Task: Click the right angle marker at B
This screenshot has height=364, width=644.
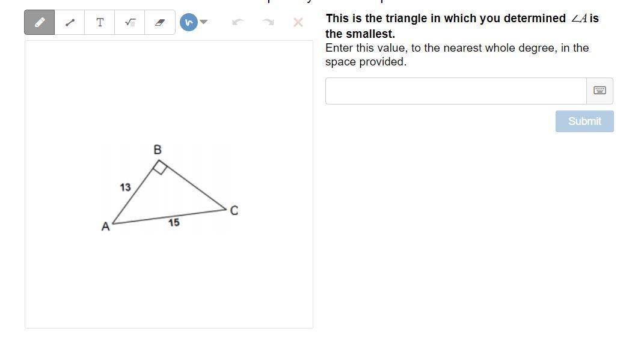Action: (159, 168)
